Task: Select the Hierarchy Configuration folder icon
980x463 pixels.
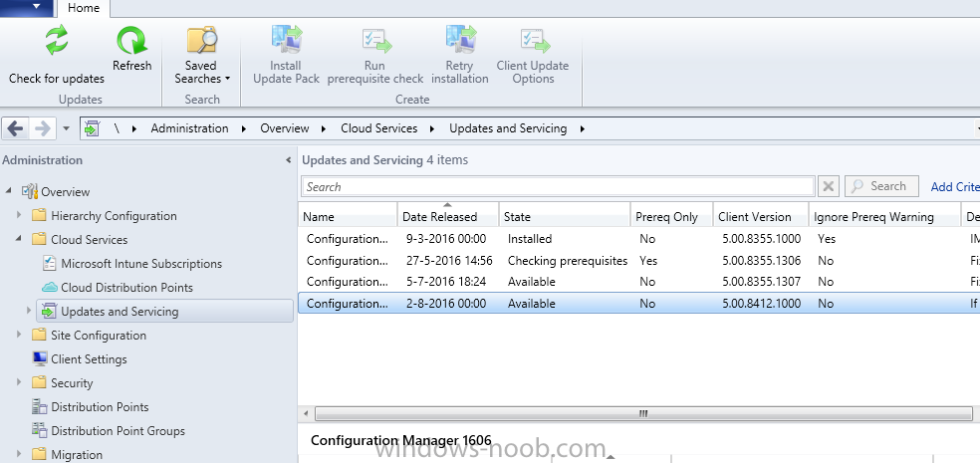Action: tap(40, 215)
